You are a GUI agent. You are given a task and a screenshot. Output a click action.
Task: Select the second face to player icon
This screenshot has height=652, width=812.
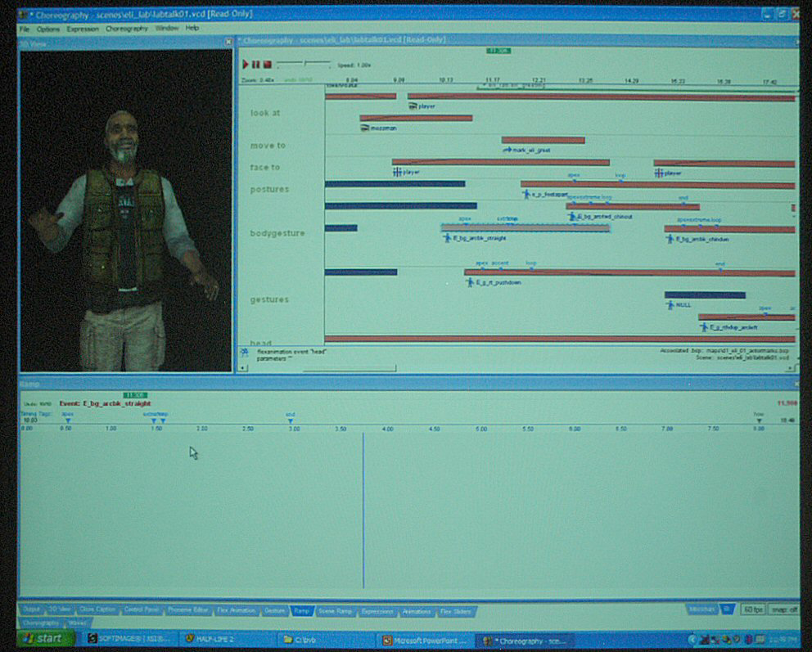pyautogui.click(x=659, y=173)
